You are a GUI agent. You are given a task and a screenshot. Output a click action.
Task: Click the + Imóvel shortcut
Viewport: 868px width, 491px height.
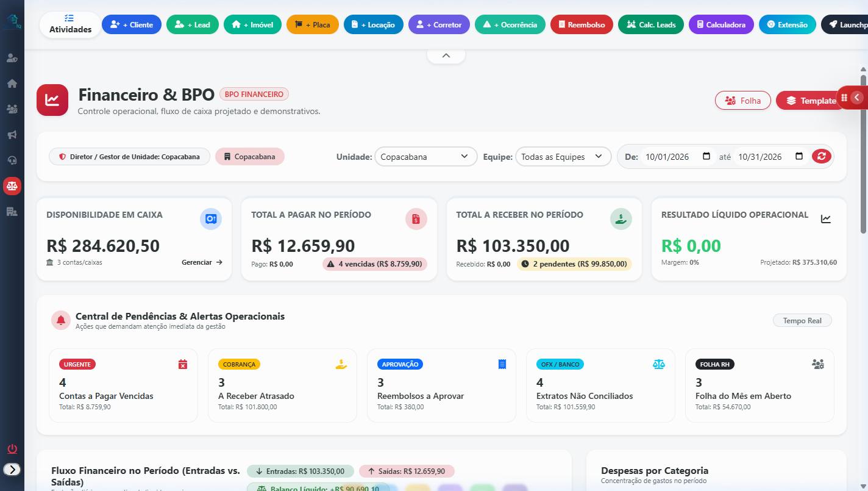pos(252,25)
